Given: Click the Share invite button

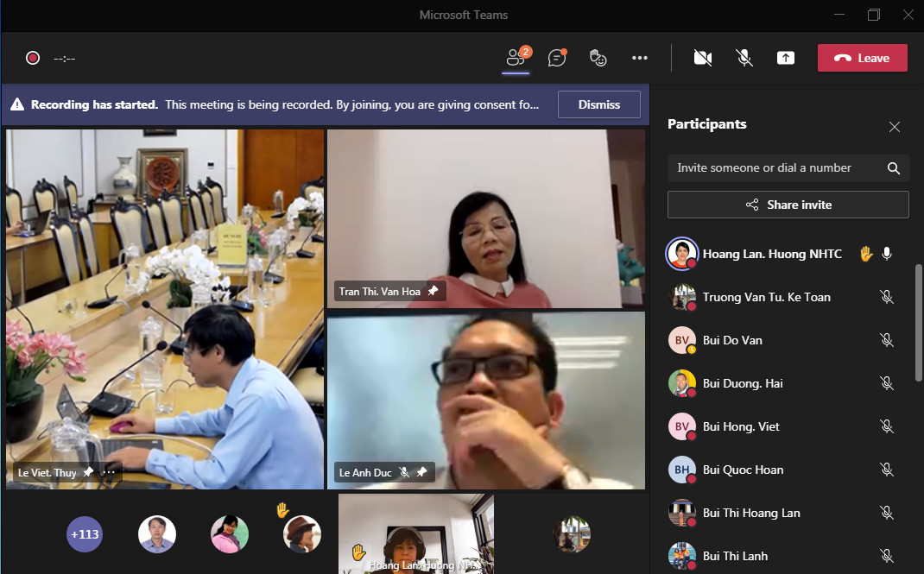Looking at the screenshot, I should 788,205.
